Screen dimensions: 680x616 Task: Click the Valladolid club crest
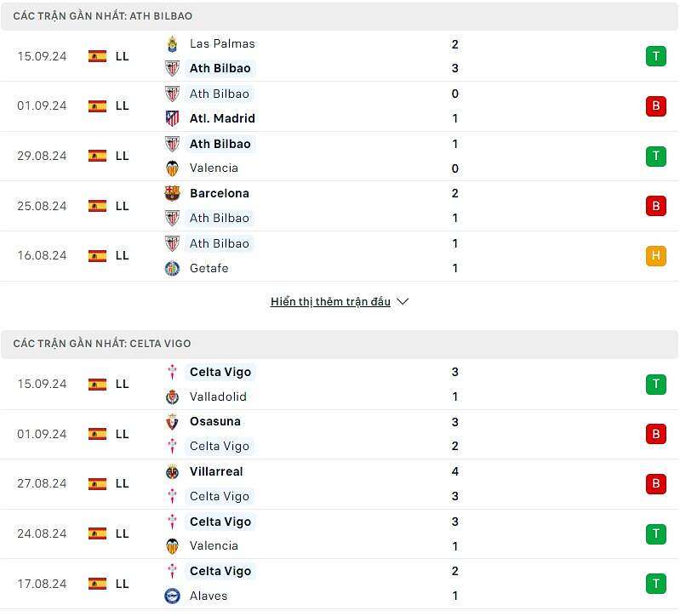[x=172, y=396]
